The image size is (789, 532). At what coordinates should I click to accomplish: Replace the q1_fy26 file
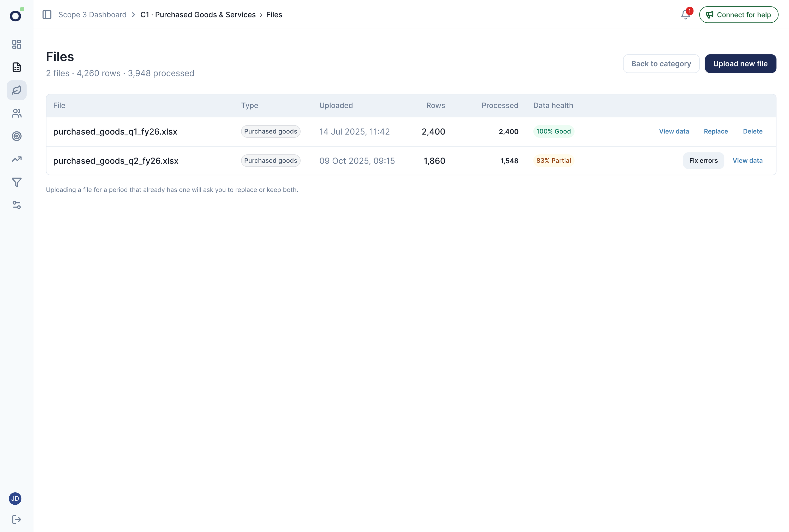pos(716,131)
